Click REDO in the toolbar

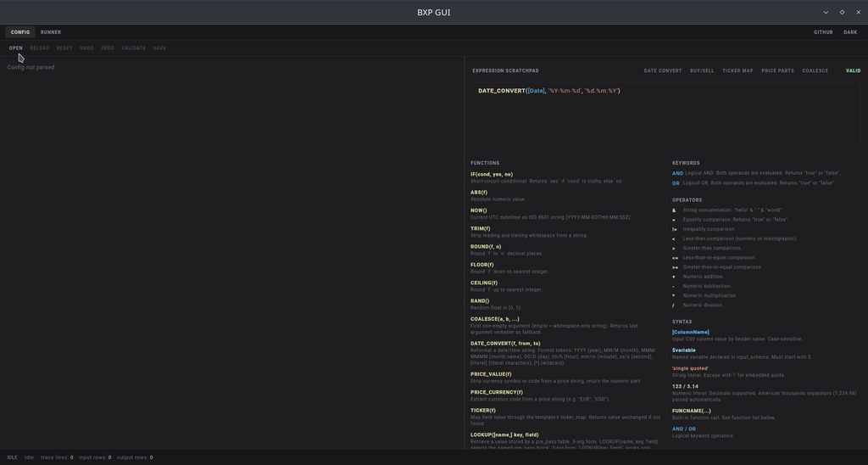108,48
